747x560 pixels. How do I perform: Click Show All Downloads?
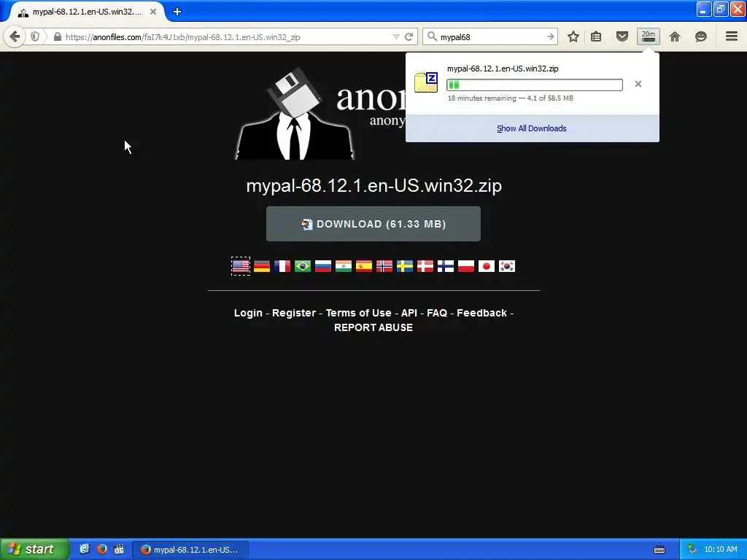coord(532,128)
